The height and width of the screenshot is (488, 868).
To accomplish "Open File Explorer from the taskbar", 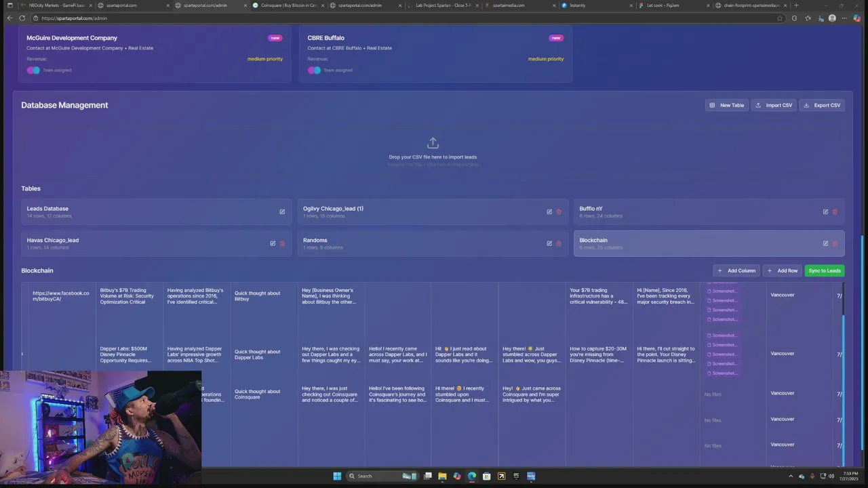I will click(x=442, y=476).
